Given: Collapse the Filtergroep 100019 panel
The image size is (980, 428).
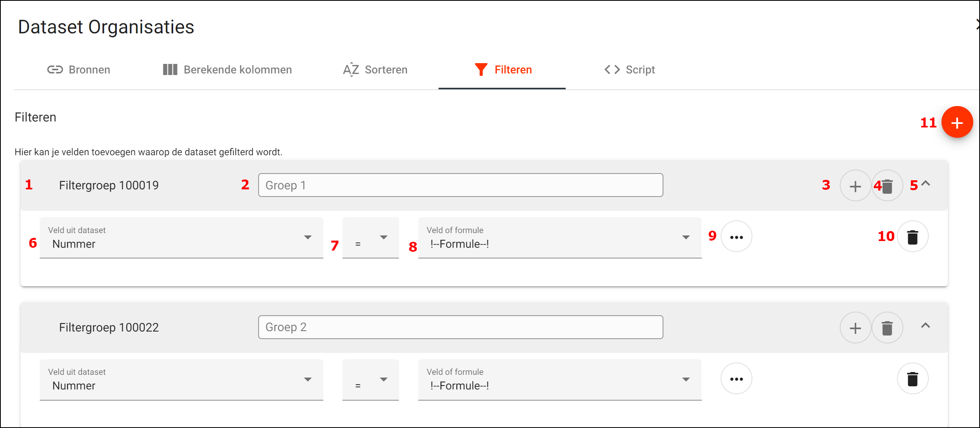Looking at the screenshot, I should click(x=926, y=184).
